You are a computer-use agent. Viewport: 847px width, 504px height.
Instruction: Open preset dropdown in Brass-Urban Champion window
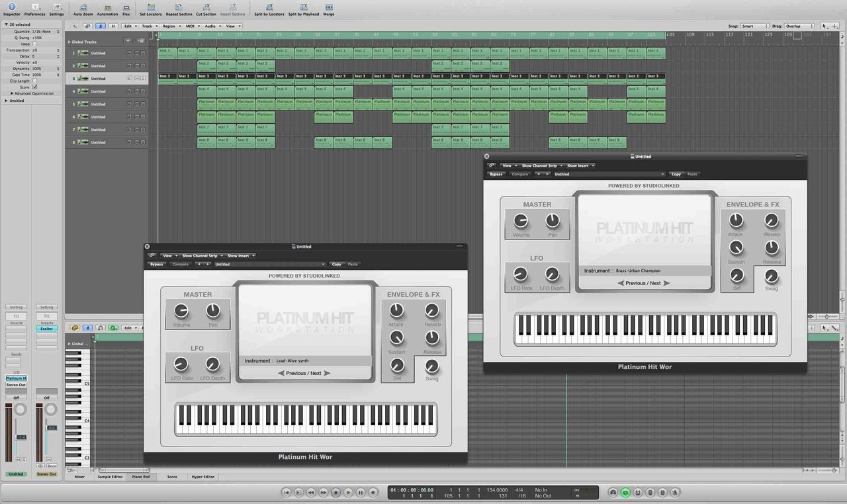[609, 174]
